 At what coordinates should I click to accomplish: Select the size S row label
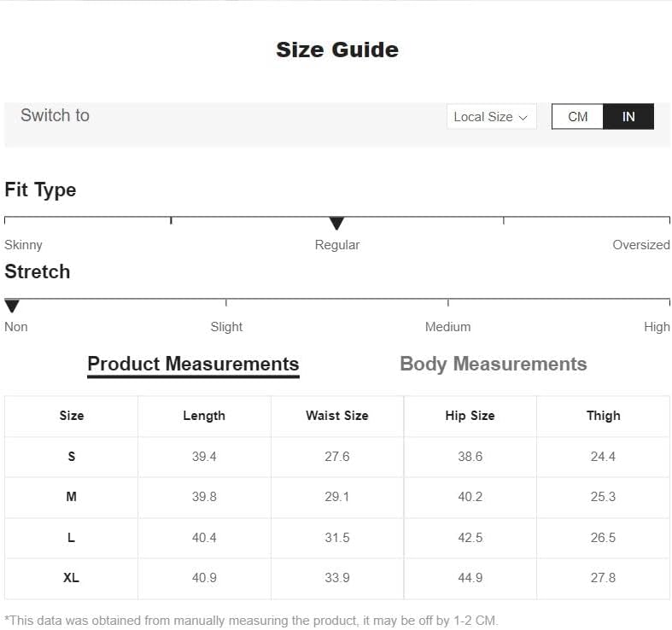(72, 457)
